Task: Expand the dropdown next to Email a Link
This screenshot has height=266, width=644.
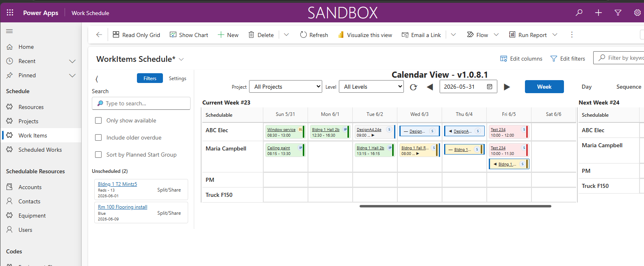Action: [x=453, y=35]
